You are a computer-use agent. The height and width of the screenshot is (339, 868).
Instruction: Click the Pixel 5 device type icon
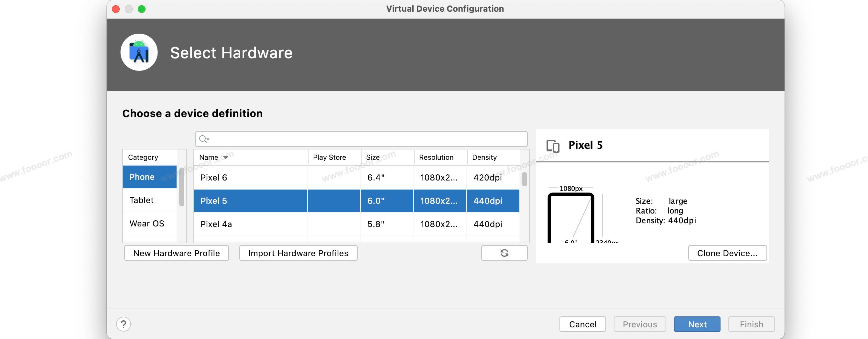[x=553, y=146]
